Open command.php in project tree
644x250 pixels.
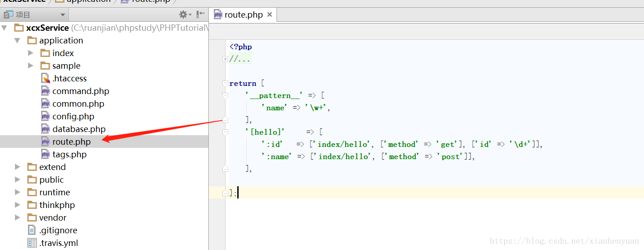(81, 91)
